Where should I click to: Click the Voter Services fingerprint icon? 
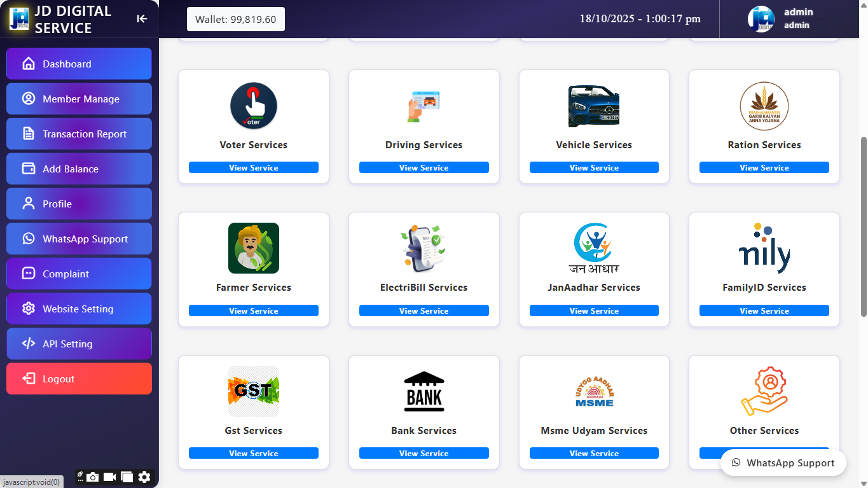tap(254, 106)
